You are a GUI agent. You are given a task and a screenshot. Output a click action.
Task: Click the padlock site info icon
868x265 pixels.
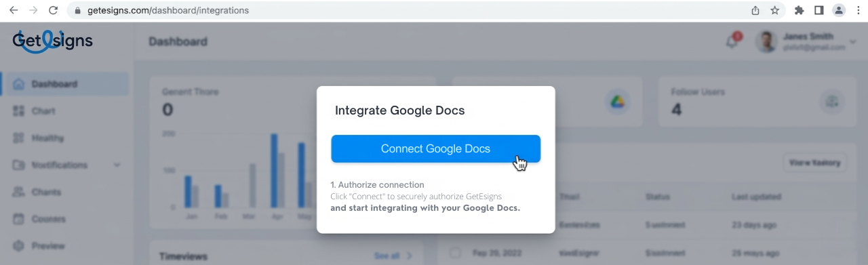click(x=77, y=11)
